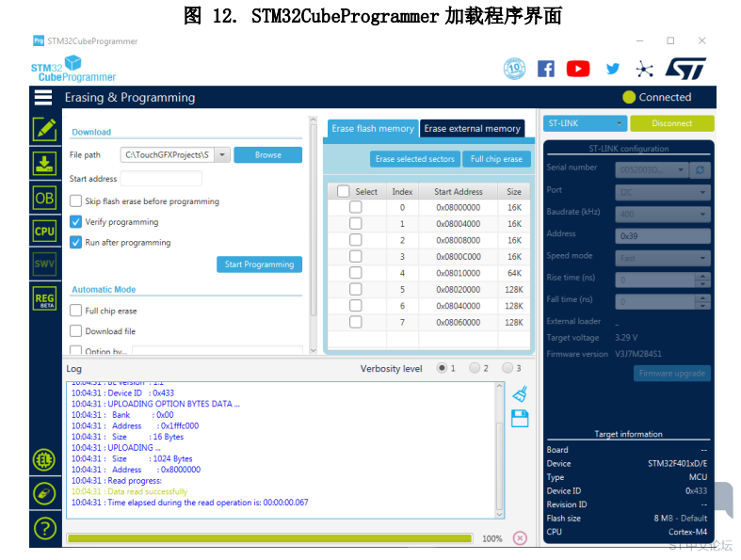The image size is (741, 560).
Task: Switch to Erase external memory tab
Action: point(472,129)
